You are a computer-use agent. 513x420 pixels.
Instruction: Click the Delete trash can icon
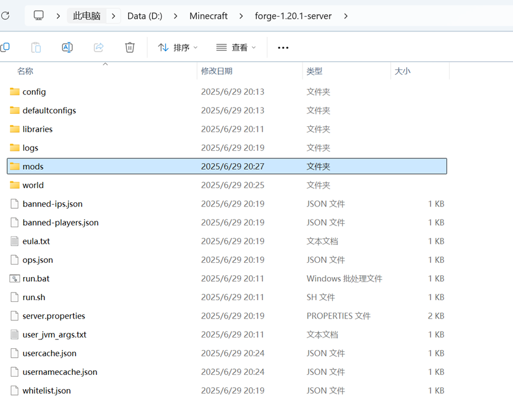[130, 47]
